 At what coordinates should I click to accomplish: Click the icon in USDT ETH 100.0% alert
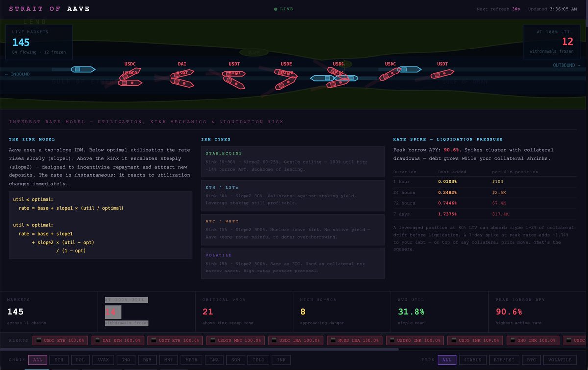[x=154, y=340]
